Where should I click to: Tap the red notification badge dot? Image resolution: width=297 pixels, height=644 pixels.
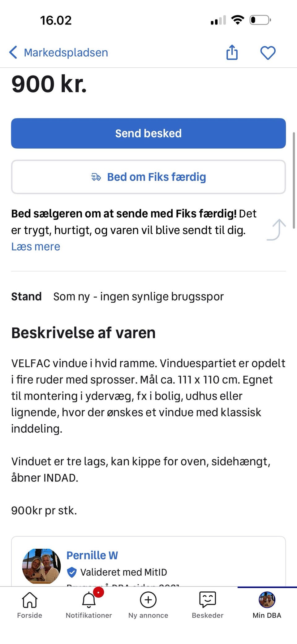(98, 592)
